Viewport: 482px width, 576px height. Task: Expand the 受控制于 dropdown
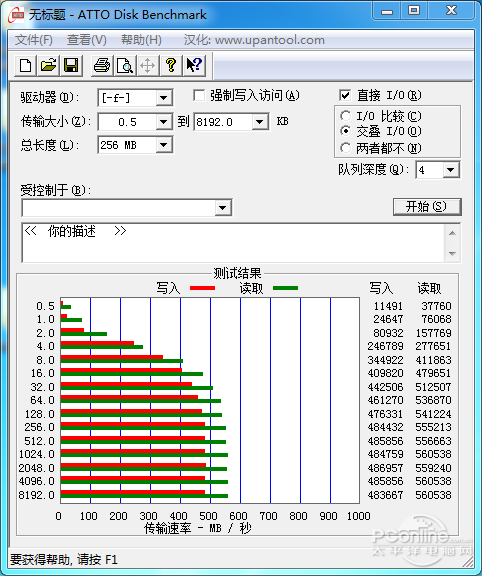[x=222, y=208]
